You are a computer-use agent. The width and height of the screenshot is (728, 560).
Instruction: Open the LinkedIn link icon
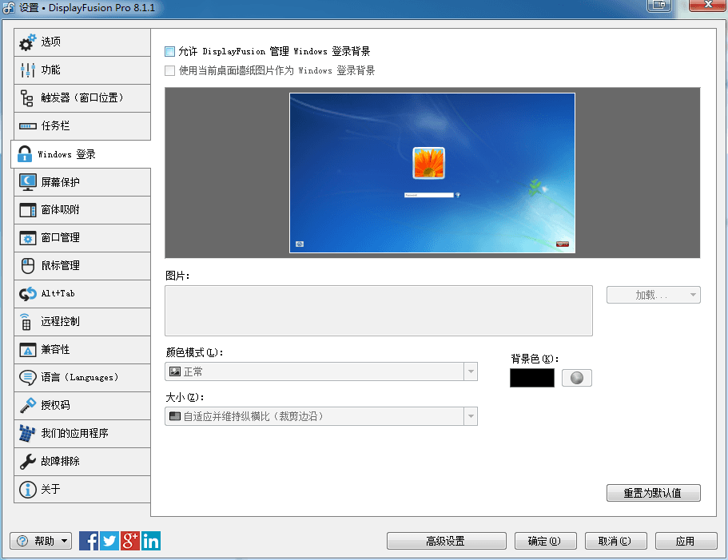click(x=151, y=541)
